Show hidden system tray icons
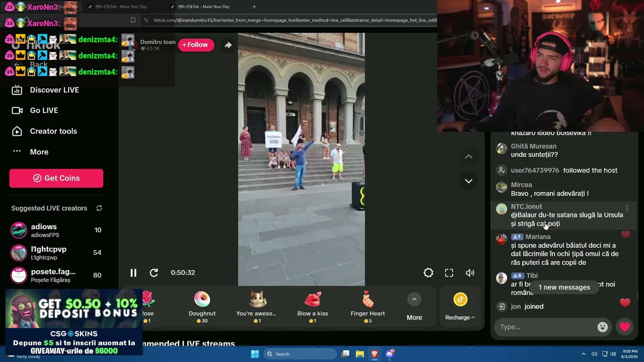 [584, 354]
